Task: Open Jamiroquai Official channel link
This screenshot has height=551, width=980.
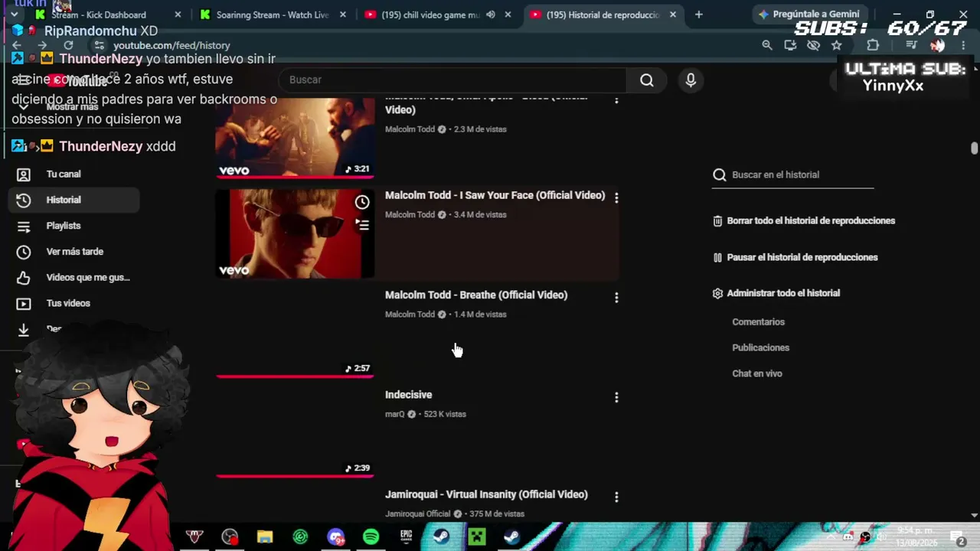Action: pos(417,514)
